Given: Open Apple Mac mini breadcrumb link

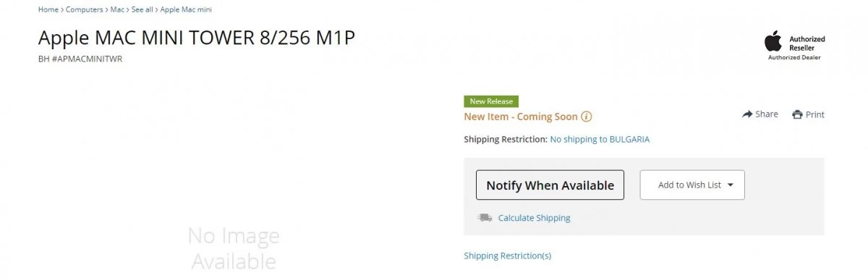Looking at the screenshot, I should point(186,9).
